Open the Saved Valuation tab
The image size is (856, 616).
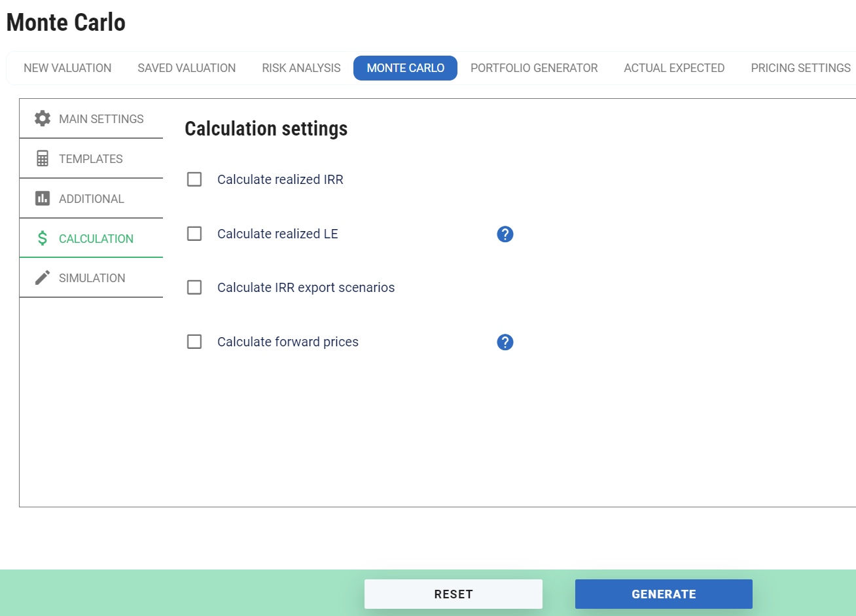[187, 68]
